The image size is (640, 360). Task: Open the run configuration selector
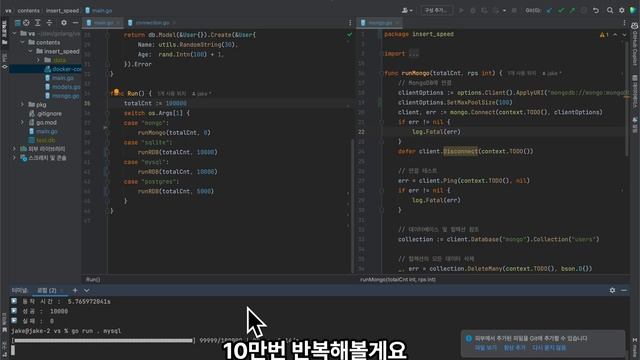tap(436, 10)
